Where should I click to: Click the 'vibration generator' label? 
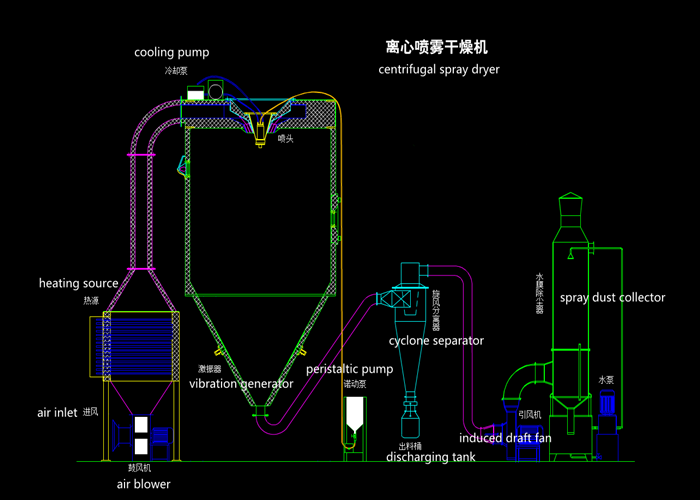tap(241, 383)
